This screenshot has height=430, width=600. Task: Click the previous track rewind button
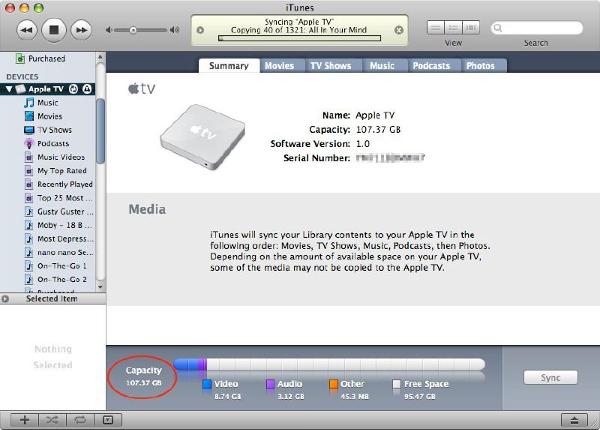pyautogui.click(x=26, y=30)
